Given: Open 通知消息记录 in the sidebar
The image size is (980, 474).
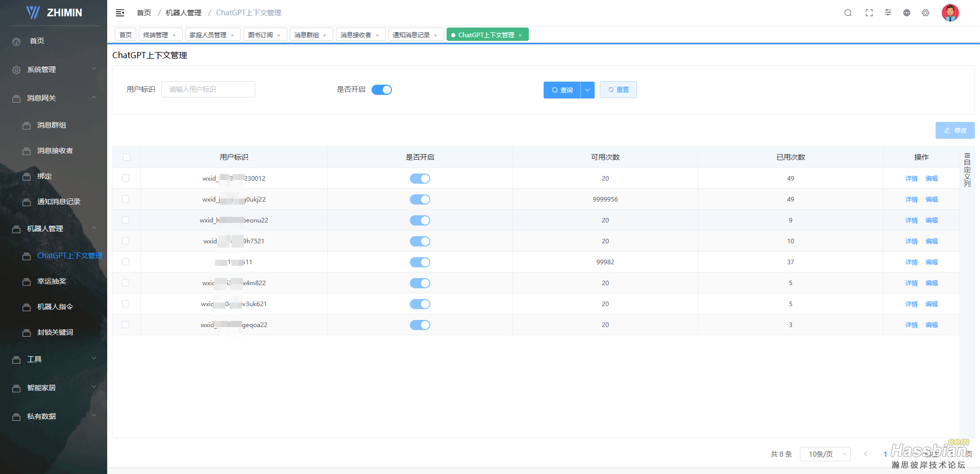Looking at the screenshot, I should (54, 202).
